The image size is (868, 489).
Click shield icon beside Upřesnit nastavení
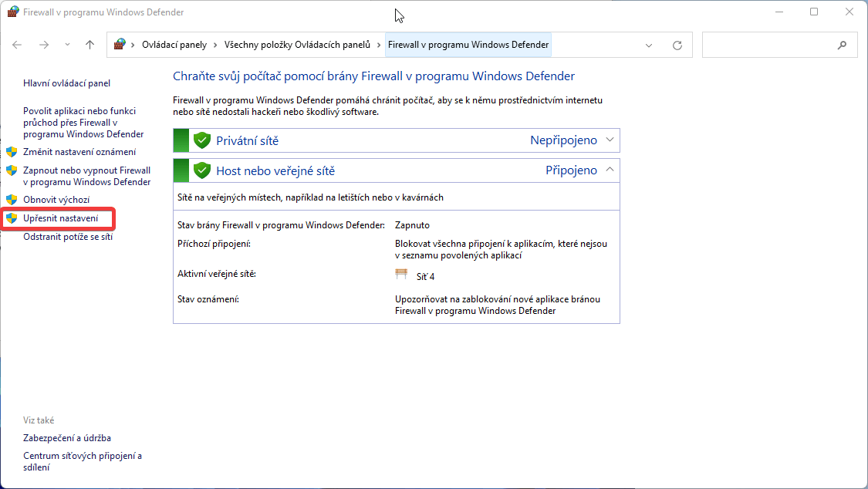(12, 218)
